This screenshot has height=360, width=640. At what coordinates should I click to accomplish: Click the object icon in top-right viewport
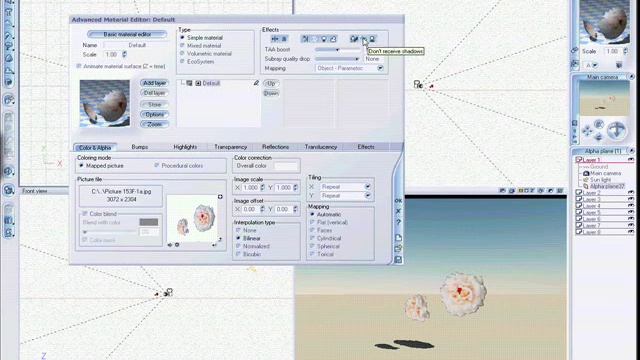pyautogui.click(x=418, y=84)
